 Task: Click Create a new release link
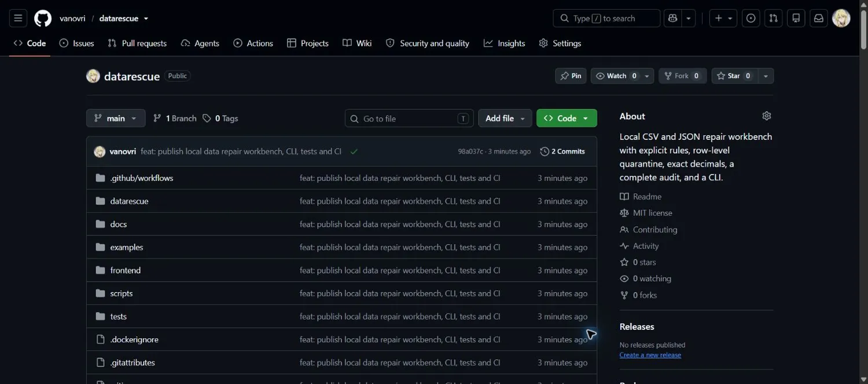pyautogui.click(x=650, y=355)
